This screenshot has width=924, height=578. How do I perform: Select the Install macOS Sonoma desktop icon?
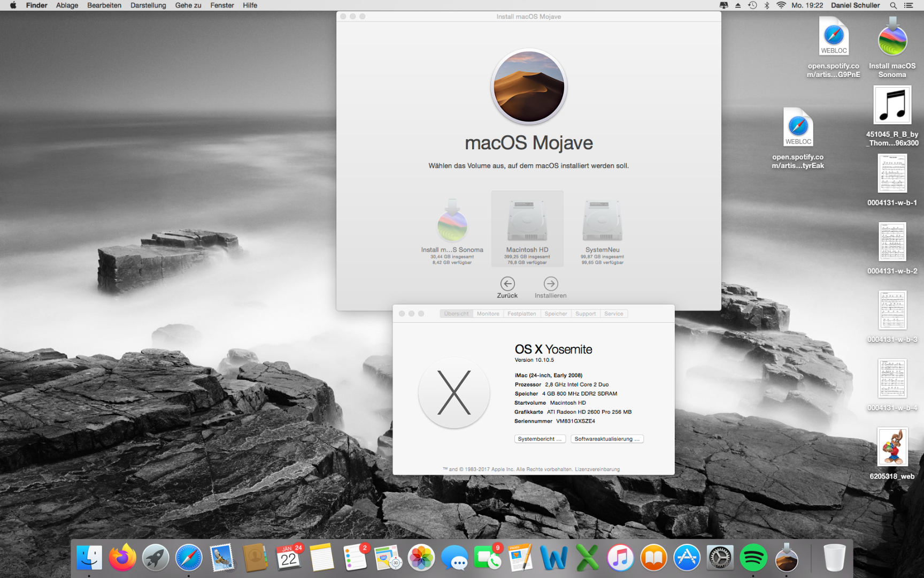click(892, 40)
